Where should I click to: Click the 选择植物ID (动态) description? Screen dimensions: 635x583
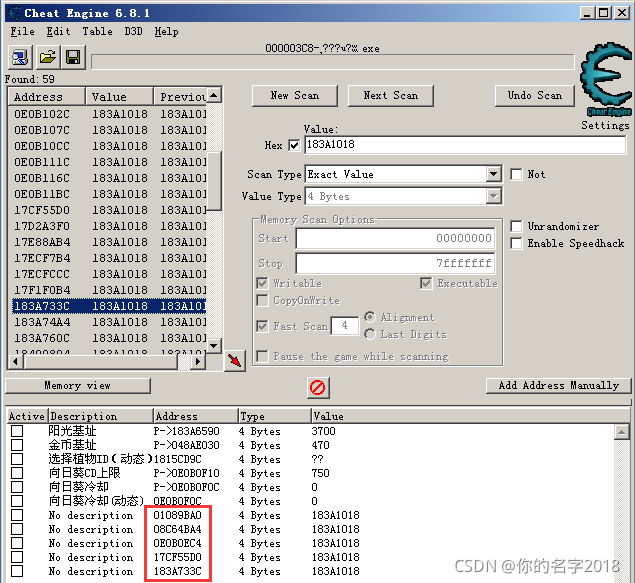click(x=100, y=459)
